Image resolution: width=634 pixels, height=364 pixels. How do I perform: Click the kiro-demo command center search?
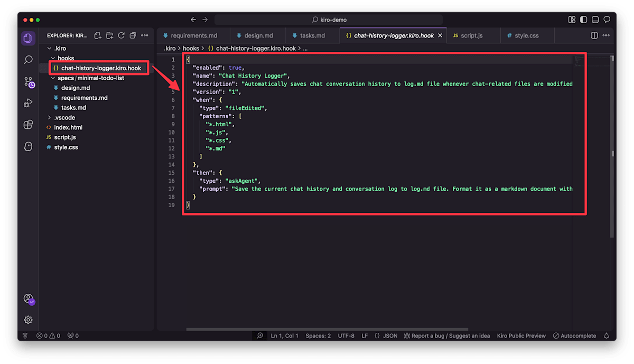[x=329, y=20]
